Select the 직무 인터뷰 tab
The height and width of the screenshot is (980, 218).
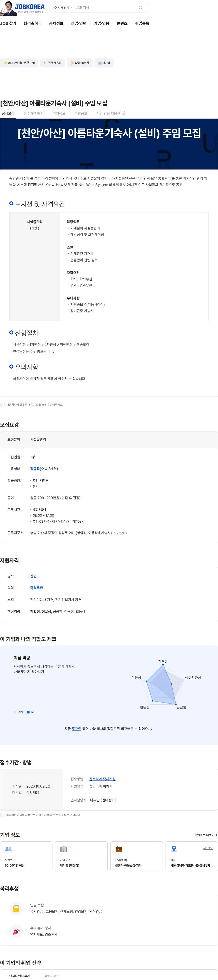click(51, 975)
